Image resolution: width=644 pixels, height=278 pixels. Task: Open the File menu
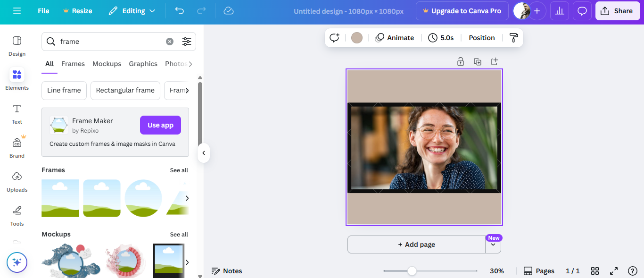click(43, 10)
